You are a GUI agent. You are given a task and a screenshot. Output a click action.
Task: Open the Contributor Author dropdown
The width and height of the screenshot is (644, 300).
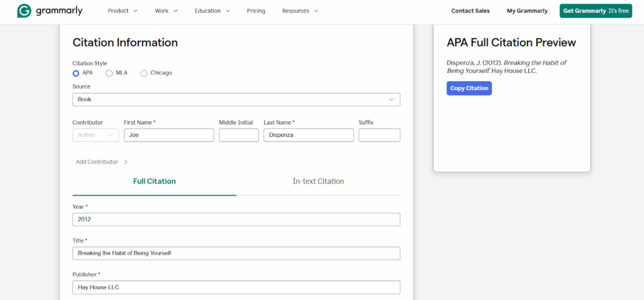96,135
